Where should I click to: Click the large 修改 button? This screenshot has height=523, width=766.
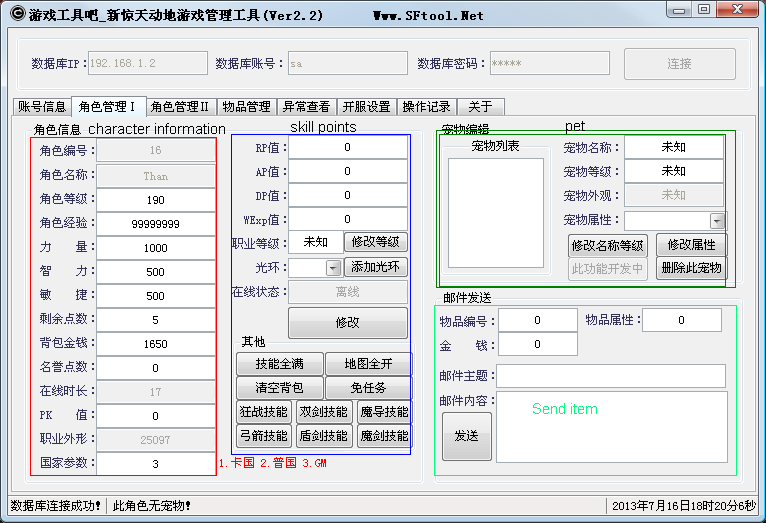point(347,323)
